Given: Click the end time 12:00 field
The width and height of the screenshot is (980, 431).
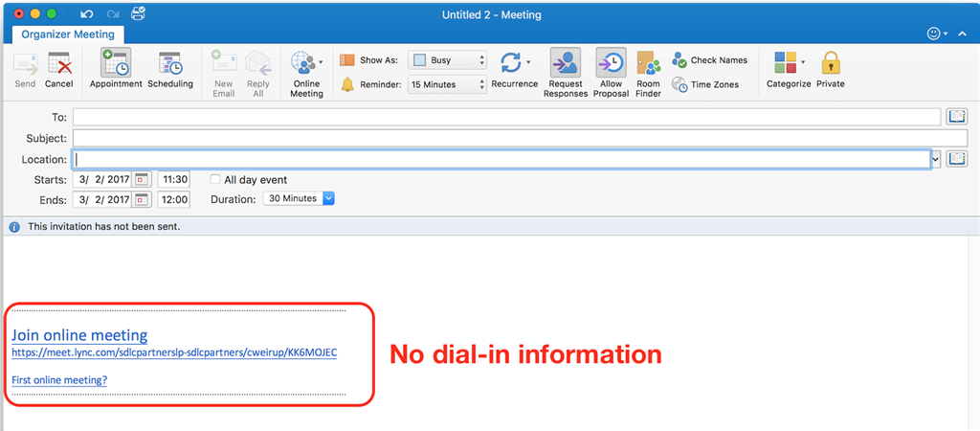Looking at the screenshot, I should pos(174,199).
